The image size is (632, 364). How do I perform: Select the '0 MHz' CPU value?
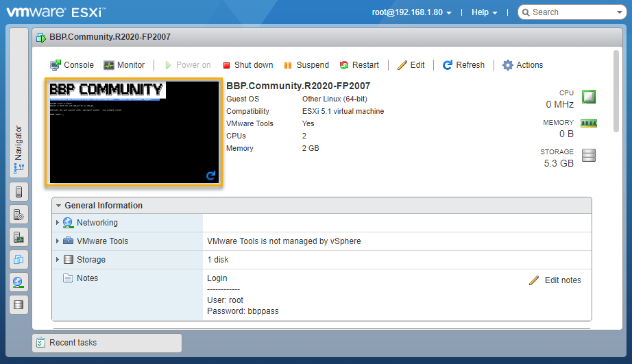[x=560, y=104]
